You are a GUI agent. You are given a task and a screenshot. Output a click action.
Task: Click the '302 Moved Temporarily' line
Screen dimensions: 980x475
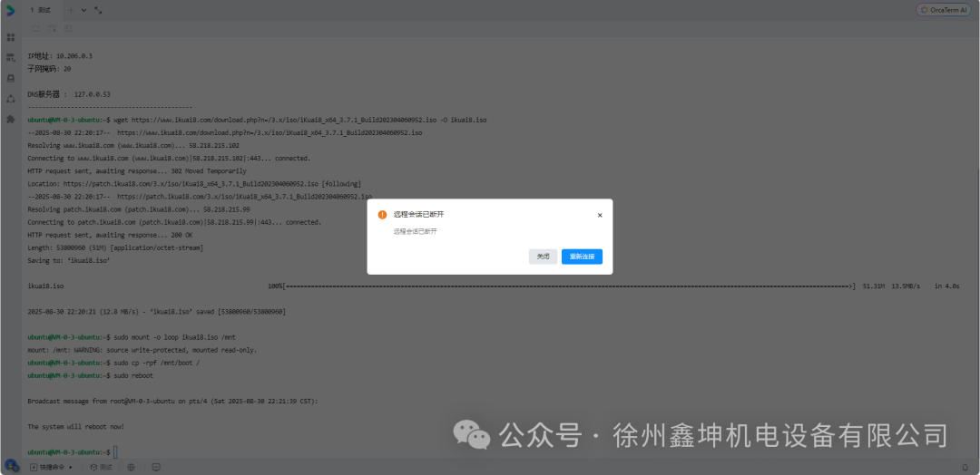pyautogui.click(x=137, y=171)
